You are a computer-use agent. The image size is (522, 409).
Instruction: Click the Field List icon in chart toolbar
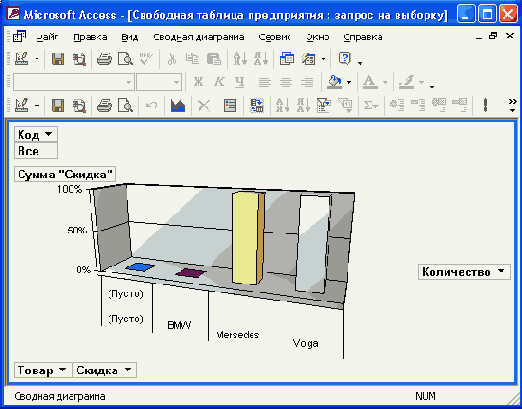click(x=230, y=106)
